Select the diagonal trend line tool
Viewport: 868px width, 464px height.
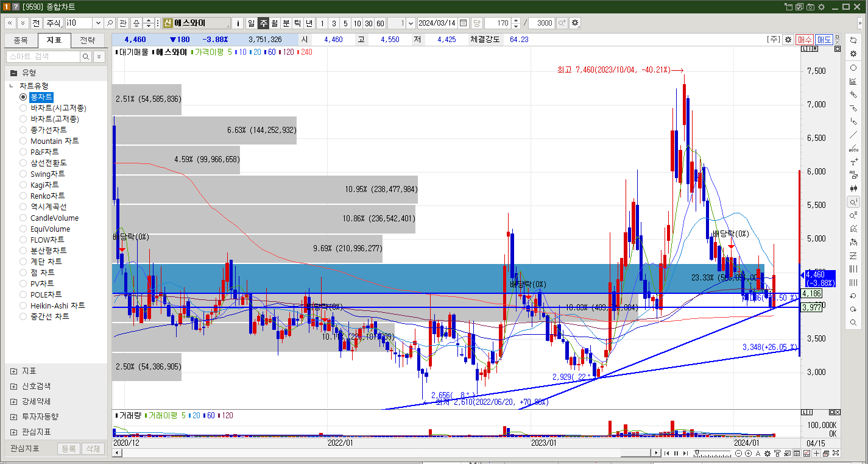coord(853,135)
